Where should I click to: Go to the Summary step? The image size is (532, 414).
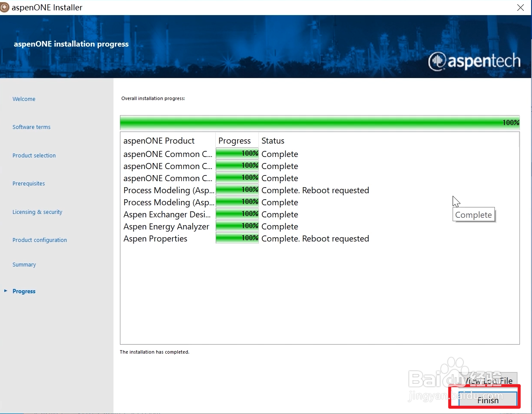pyautogui.click(x=24, y=265)
